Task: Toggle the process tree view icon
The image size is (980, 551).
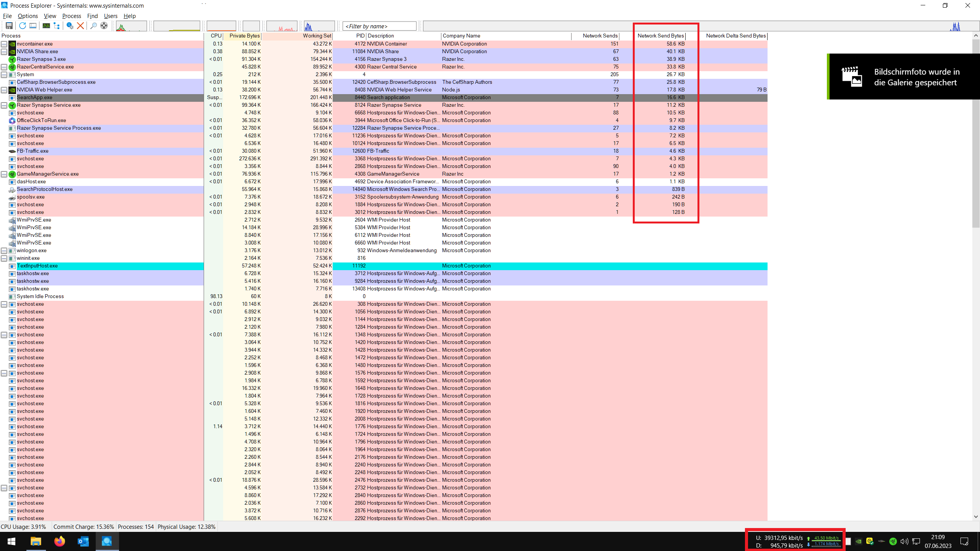Action: pyautogui.click(x=57, y=26)
